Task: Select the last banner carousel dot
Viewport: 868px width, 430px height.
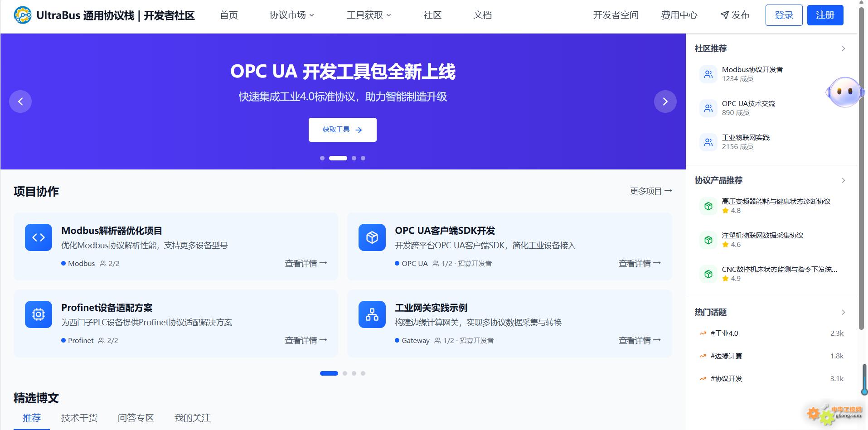Action: click(363, 158)
